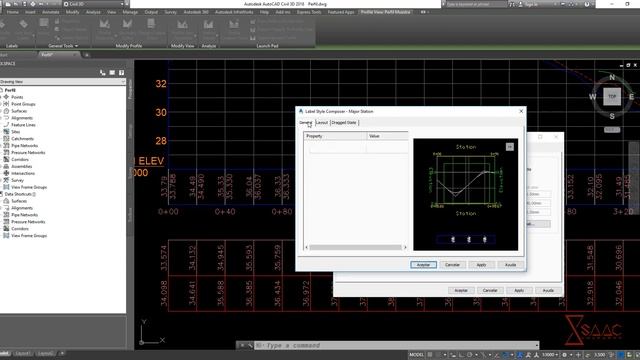The width and height of the screenshot is (640, 360).
Task: Select Pipe Networks under Perfil drawing
Action: pos(24,146)
